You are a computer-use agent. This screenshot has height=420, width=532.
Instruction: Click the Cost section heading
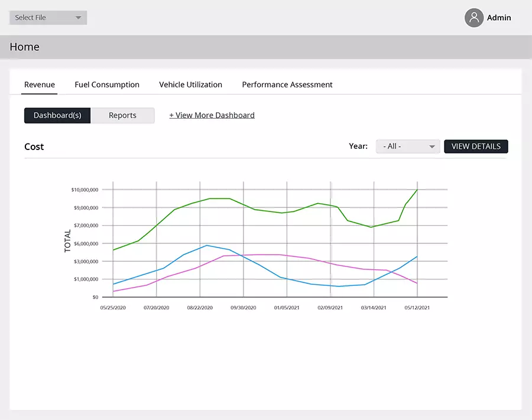34,146
